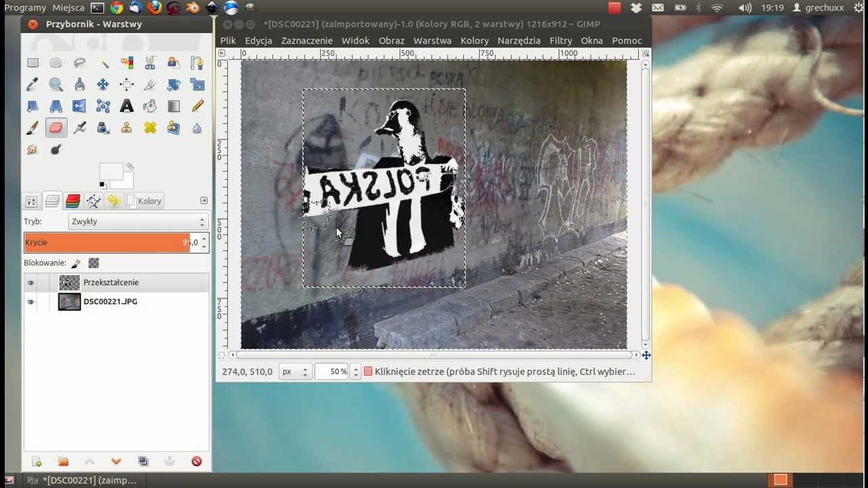Select the Przekształcenie layer thumbnail
The width and height of the screenshot is (868, 488).
point(69,283)
